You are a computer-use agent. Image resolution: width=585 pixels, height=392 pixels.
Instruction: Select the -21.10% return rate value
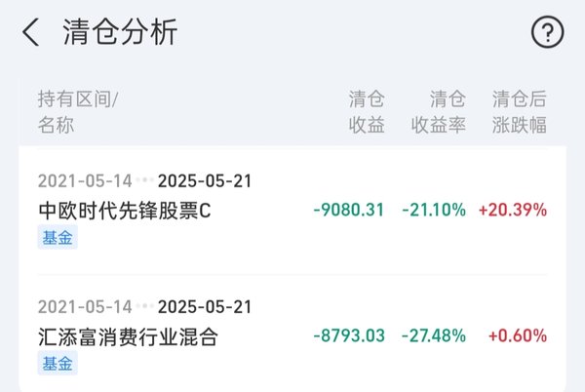point(434,210)
